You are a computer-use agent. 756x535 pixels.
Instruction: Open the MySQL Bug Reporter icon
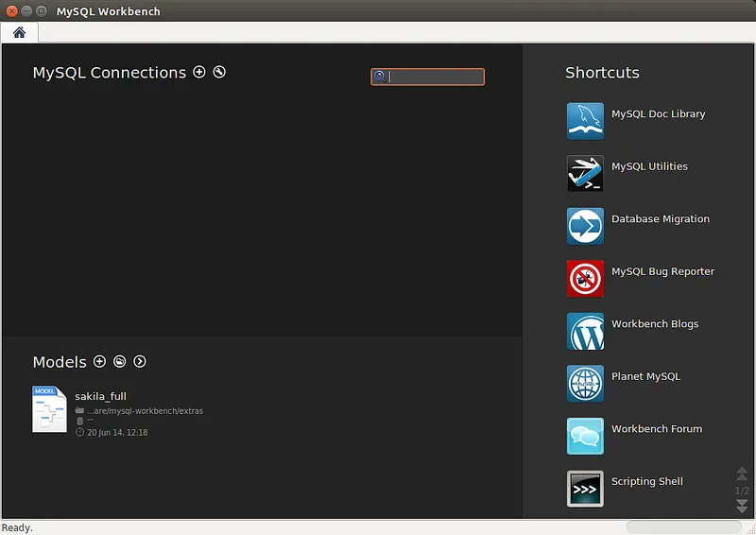tap(585, 279)
